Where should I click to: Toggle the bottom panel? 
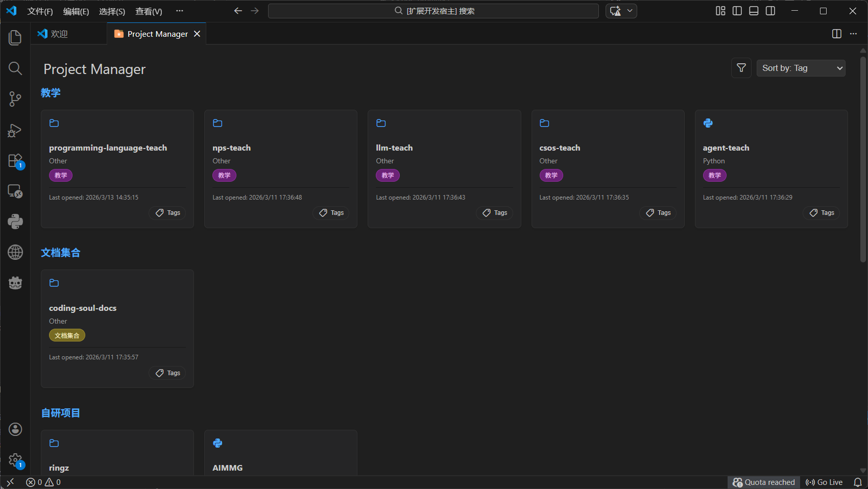[754, 11]
